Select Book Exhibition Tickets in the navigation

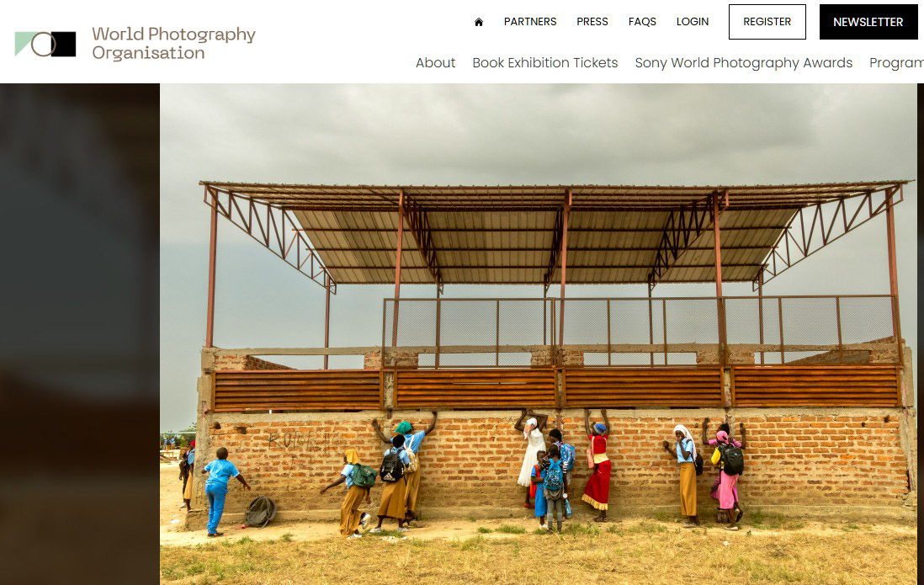click(x=545, y=62)
